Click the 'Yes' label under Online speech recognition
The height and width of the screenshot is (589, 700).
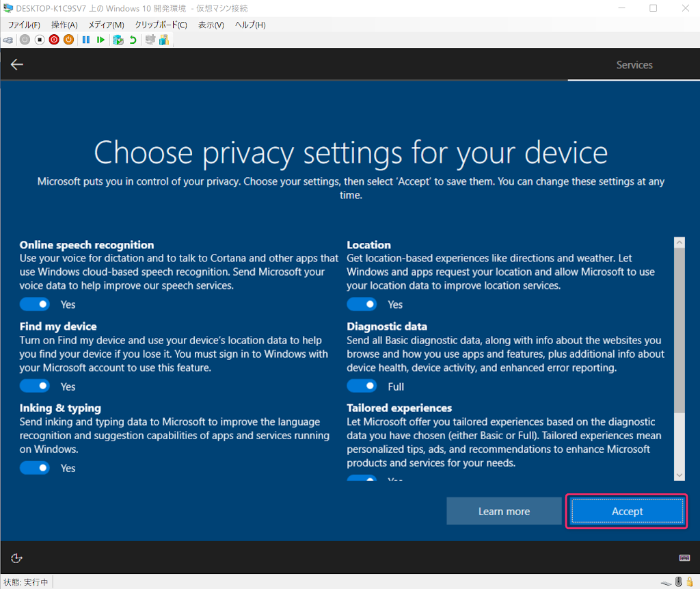pos(68,305)
